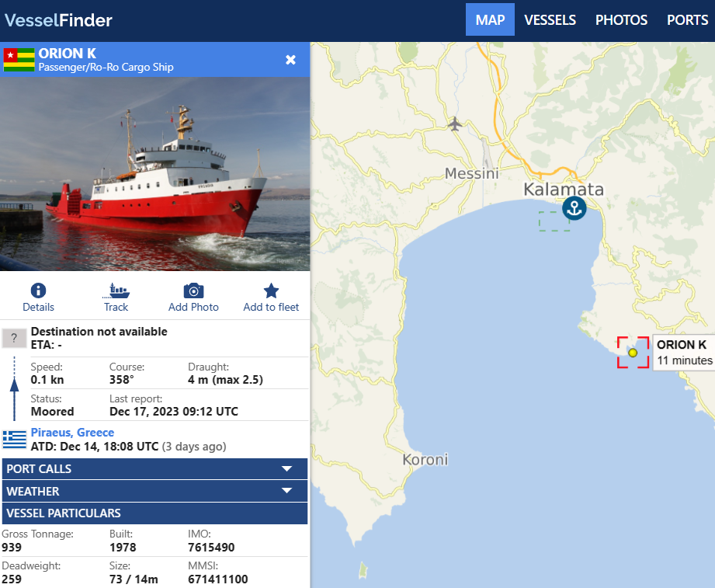Screen dimensions: 715x588
Task: Click the airplane airport icon near Messini
Action: point(455,124)
